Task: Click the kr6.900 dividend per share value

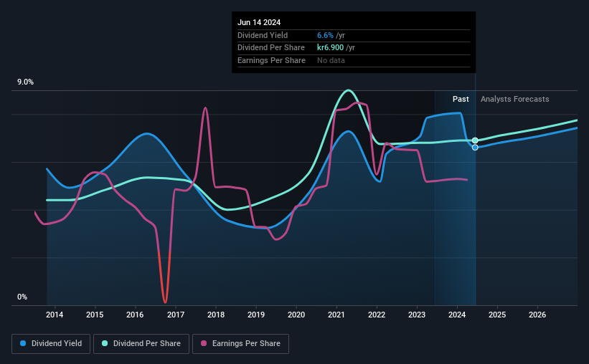Action: (x=330, y=48)
